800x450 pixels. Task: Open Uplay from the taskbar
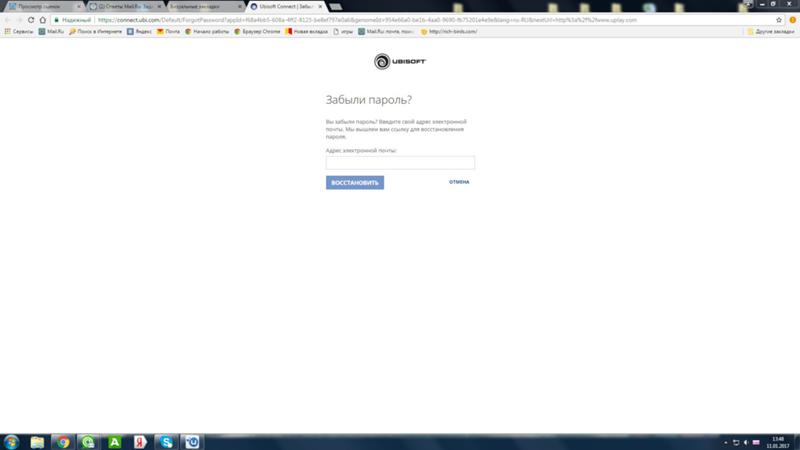(192, 442)
